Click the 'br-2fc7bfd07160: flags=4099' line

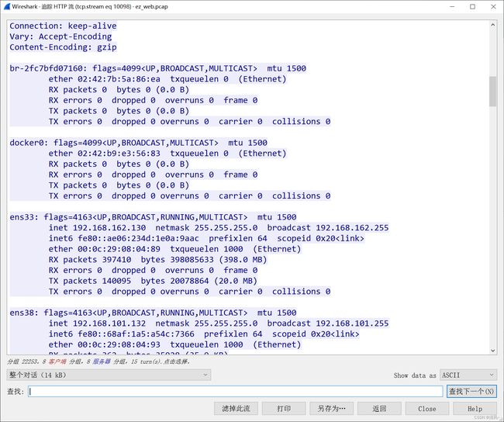[158, 68]
